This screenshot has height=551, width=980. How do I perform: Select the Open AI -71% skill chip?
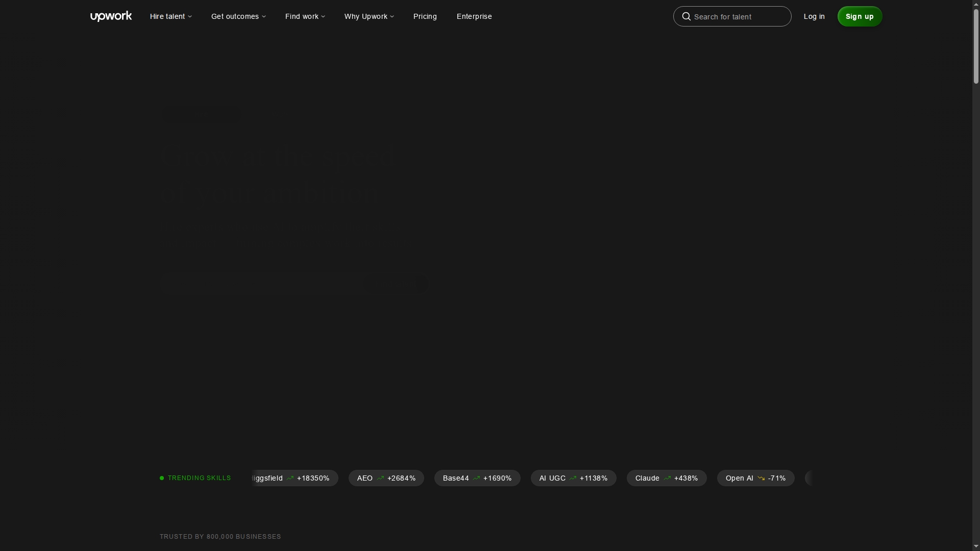coord(756,478)
